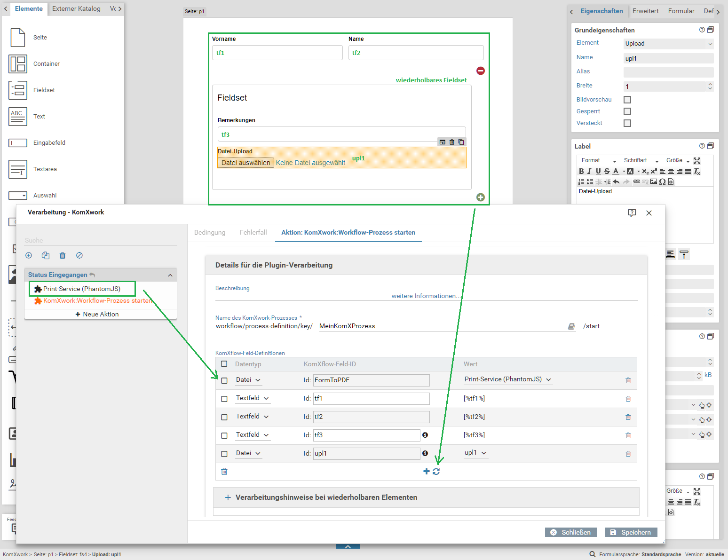The width and height of the screenshot is (728, 560).
Task: Open the Externer Katalog tab
Action: tap(76, 8)
